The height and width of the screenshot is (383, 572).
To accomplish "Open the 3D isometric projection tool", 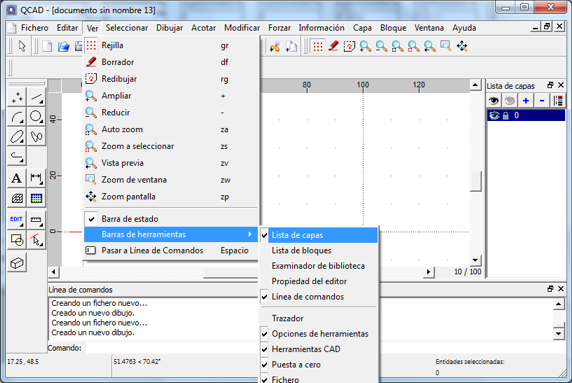I will 17,263.
